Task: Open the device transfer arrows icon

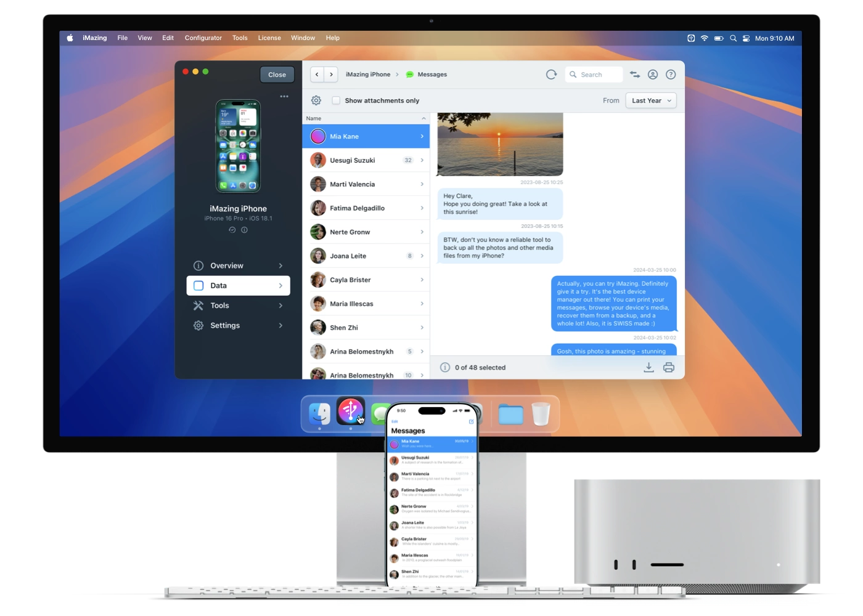Action: pos(635,75)
